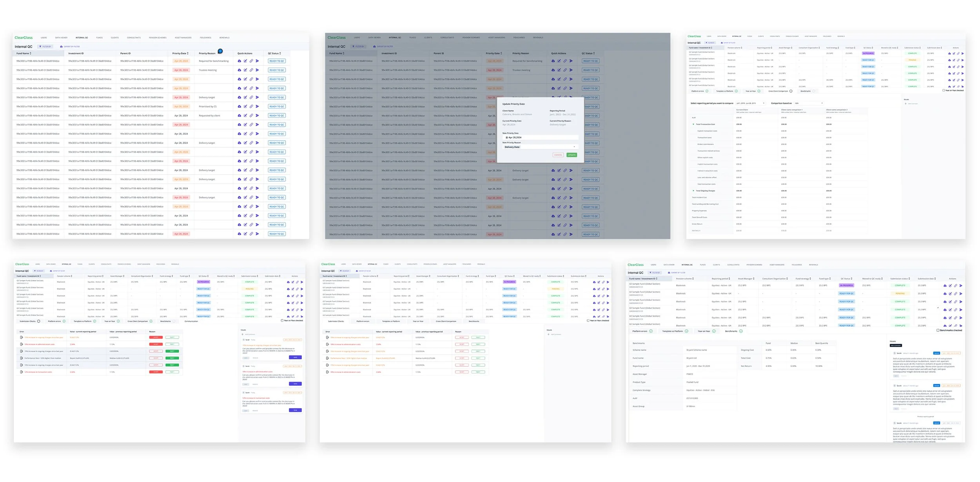Click the expand icon beside 'Performance fees > 50% higher than median' in the issues-comments mockup

[x=21, y=358]
